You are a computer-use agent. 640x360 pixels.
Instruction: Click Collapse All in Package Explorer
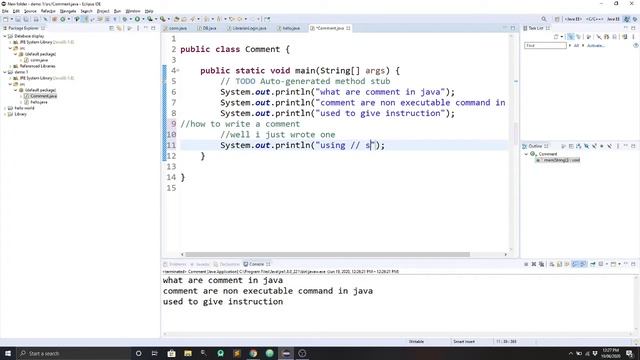pyautogui.click(x=111, y=28)
